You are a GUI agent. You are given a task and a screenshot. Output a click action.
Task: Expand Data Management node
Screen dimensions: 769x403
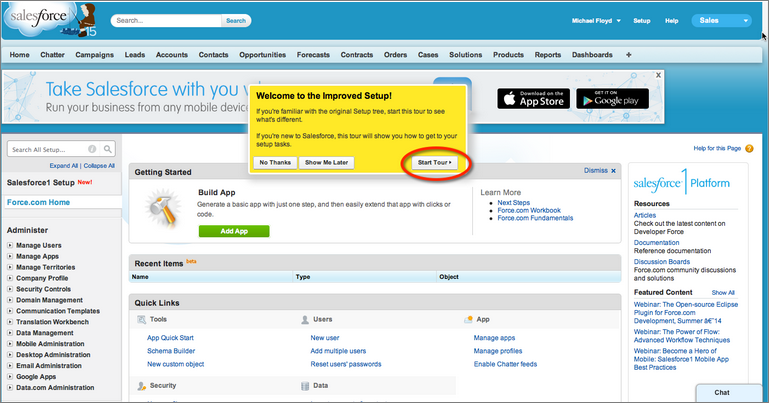pyautogui.click(x=10, y=333)
